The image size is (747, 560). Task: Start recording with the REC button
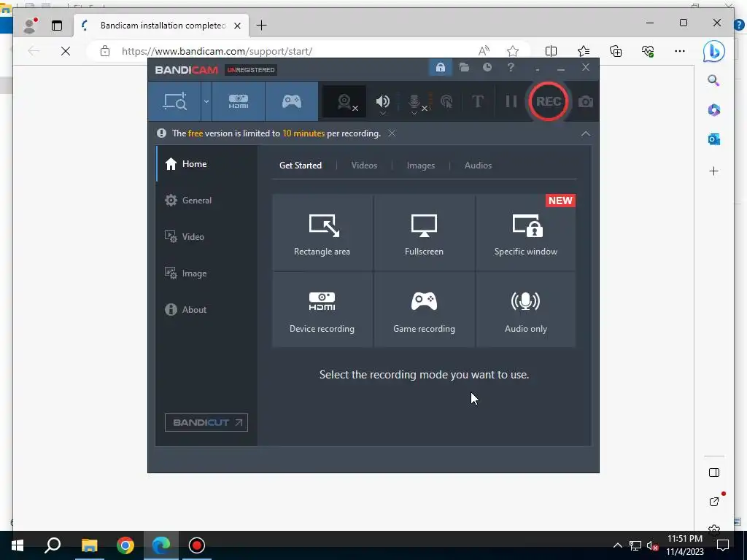click(x=549, y=101)
